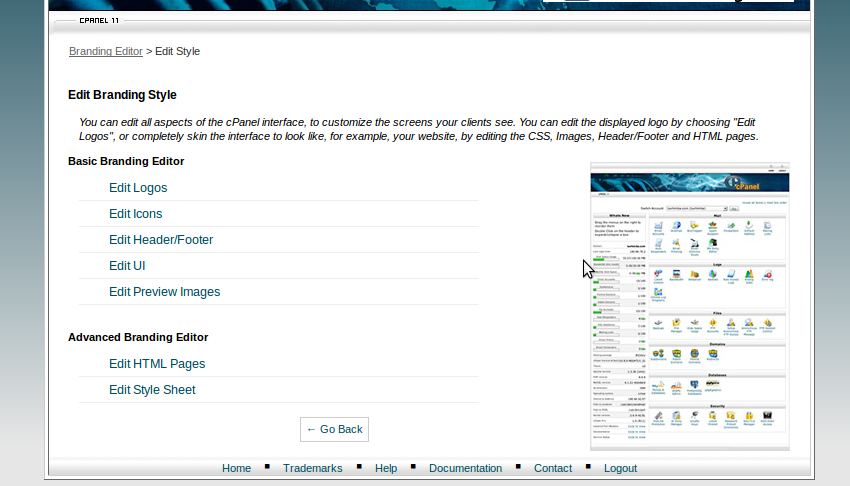
Task: Click the cPanel 11 label in header
Action: (x=99, y=20)
